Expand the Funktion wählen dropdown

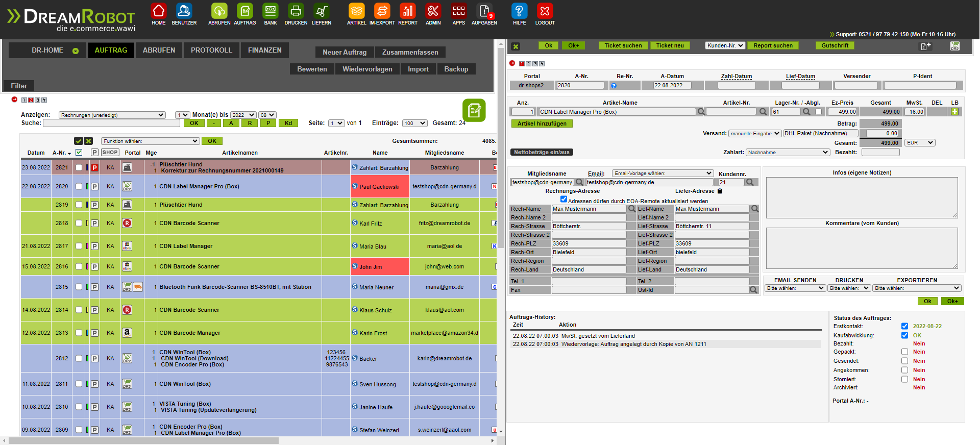click(150, 141)
